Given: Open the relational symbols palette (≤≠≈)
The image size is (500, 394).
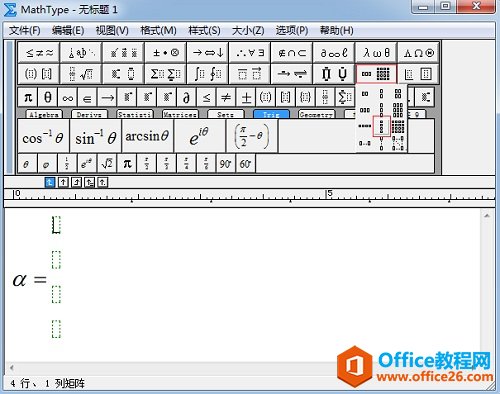Looking at the screenshot, I should (x=39, y=53).
